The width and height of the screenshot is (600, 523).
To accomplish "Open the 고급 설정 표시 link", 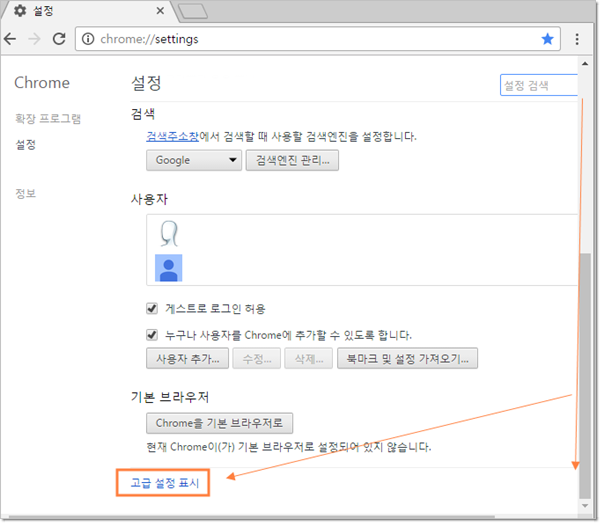I will (x=165, y=483).
